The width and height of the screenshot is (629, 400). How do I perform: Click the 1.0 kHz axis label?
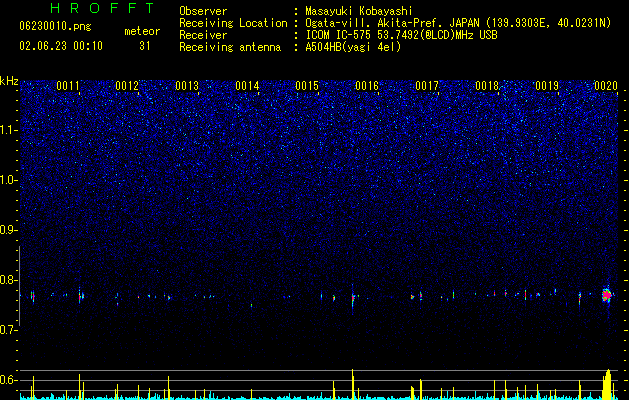pyautogui.click(x=9, y=180)
